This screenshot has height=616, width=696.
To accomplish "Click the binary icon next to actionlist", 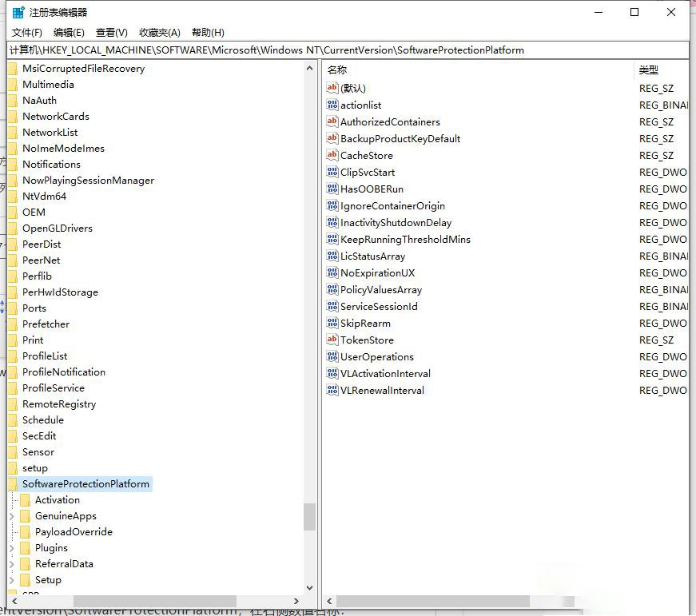I will point(332,105).
